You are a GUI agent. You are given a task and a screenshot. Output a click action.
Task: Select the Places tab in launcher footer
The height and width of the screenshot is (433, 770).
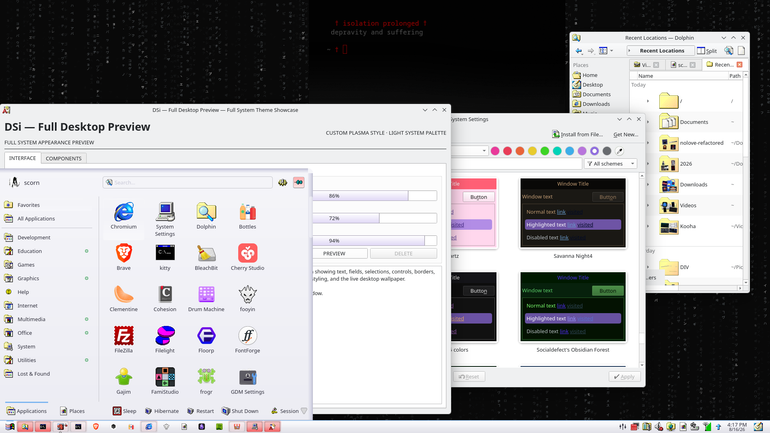tap(72, 411)
